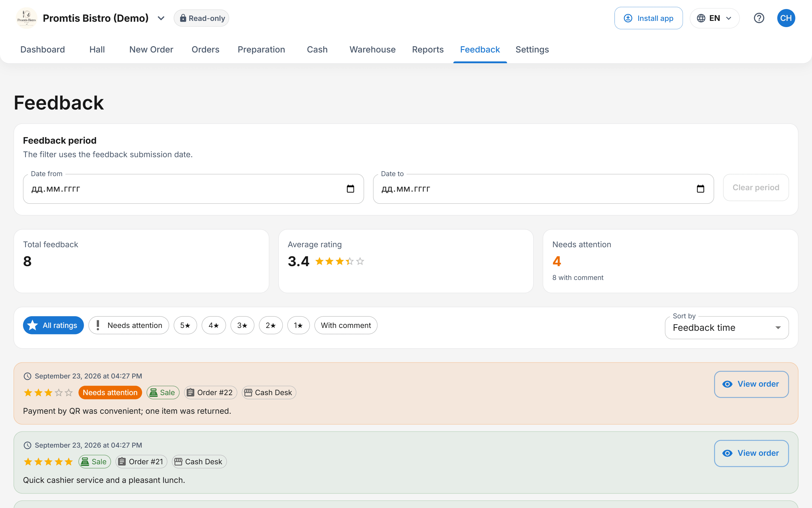
Task: View order for Order #22 feedback
Action: pos(751,384)
